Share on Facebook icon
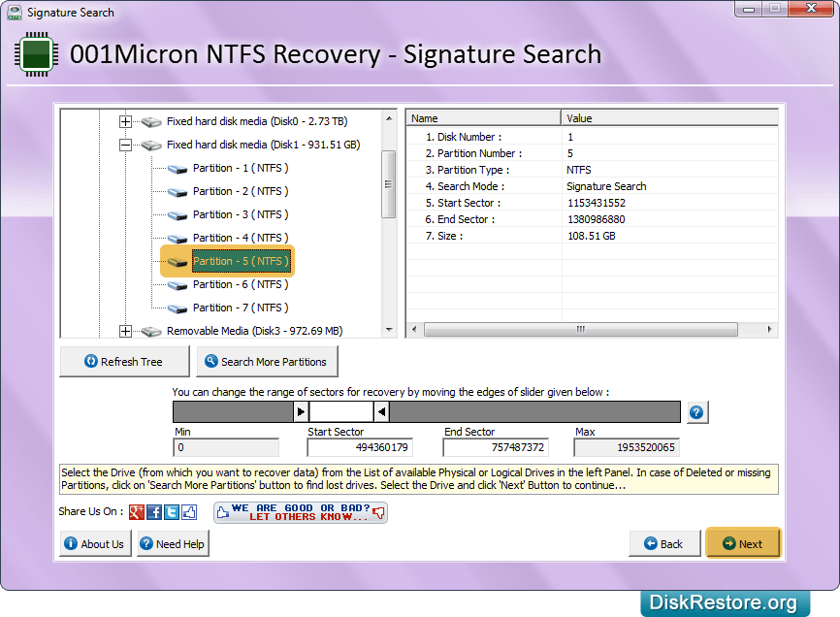840x617 pixels. 154,512
